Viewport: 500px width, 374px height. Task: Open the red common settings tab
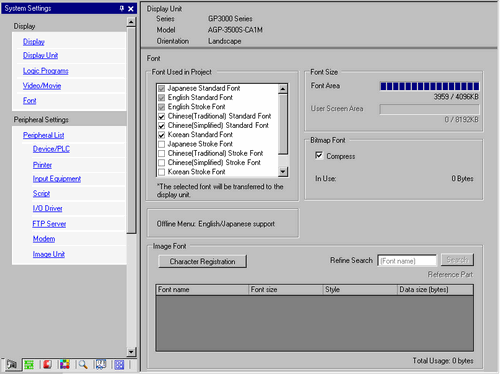click(x=47, y=365)
